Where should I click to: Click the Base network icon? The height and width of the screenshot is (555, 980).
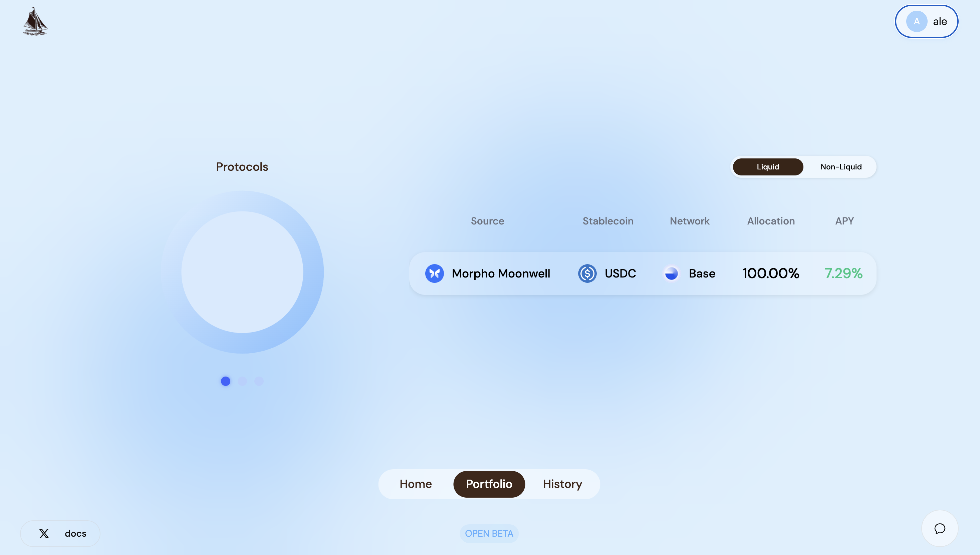click(671, 273)
